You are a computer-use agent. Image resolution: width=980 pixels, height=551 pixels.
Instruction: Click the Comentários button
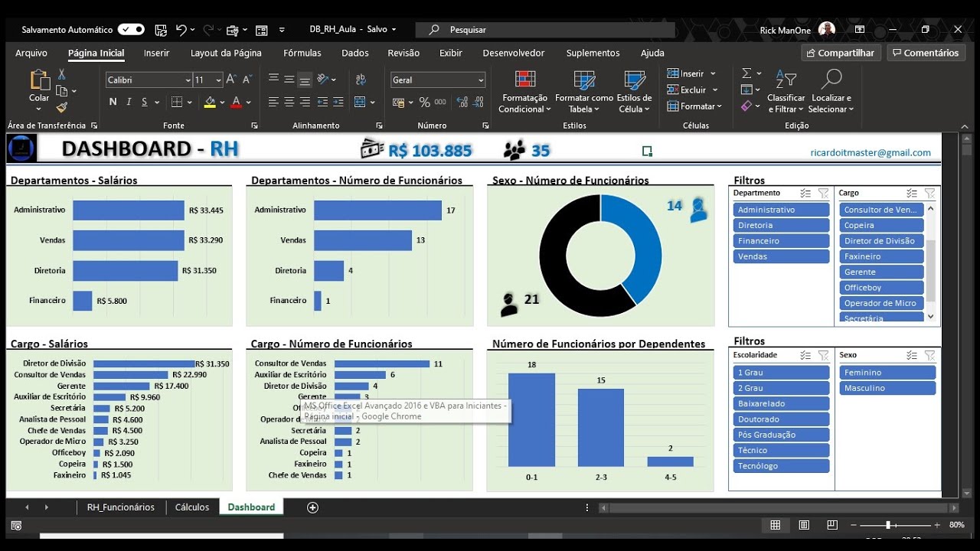click(x=926, y=53)
